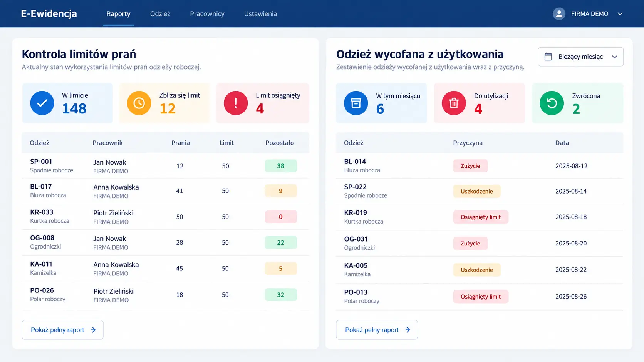Viewport: 644px width, 362px height.
Task: Click the Uszkodzenie tag for SP-022
Action: pos(477,191)
